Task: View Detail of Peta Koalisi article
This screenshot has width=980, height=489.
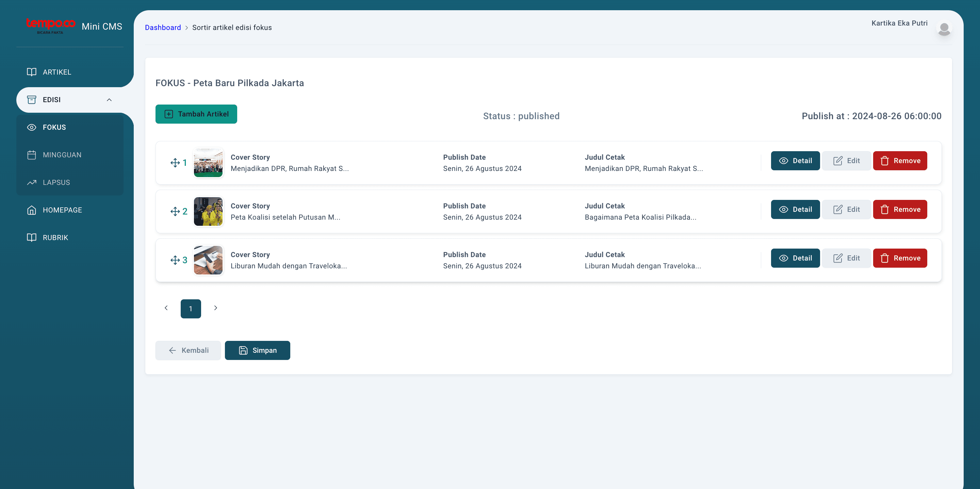Action: coord(795,209)
